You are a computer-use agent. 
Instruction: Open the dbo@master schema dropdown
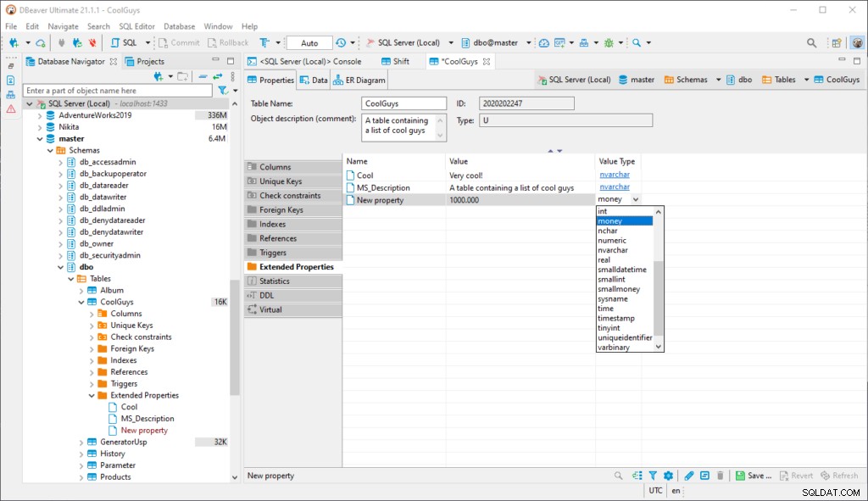(529, 42)
